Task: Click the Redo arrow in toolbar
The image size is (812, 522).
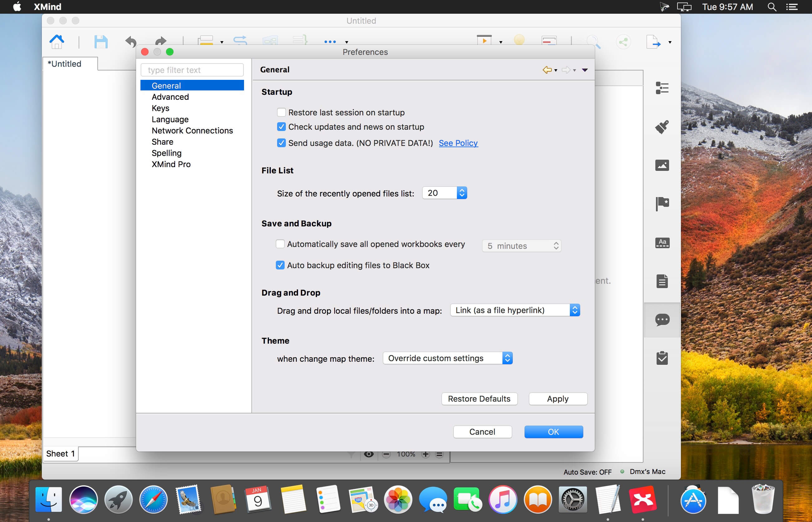Action: tap(160, 41)
